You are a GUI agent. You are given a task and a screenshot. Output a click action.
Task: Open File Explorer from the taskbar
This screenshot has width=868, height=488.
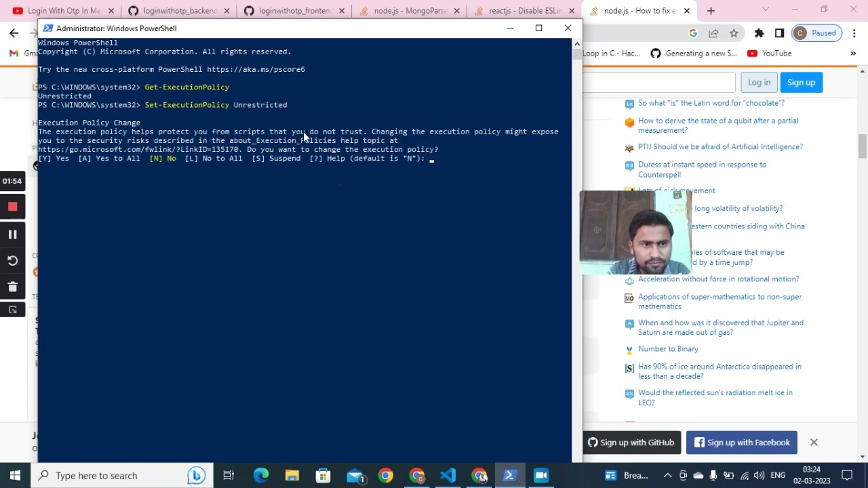pos(292,475)
